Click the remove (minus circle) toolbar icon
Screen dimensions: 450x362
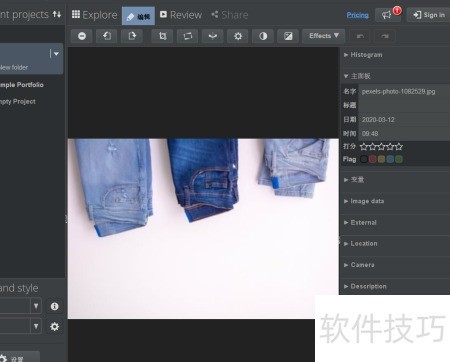click(x=82, y=36)
